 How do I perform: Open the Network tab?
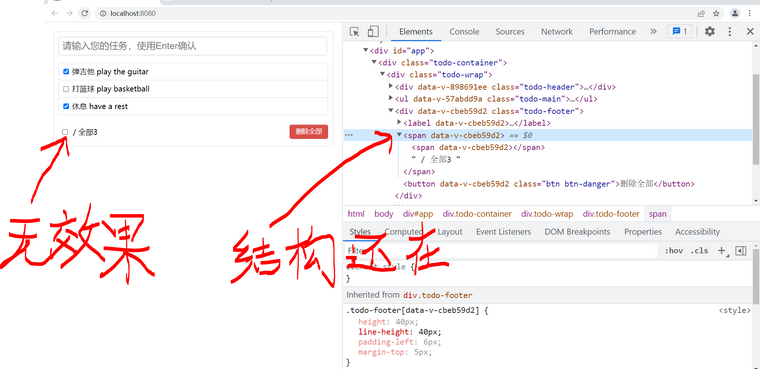pyautogui.click(x=557, y=32)
